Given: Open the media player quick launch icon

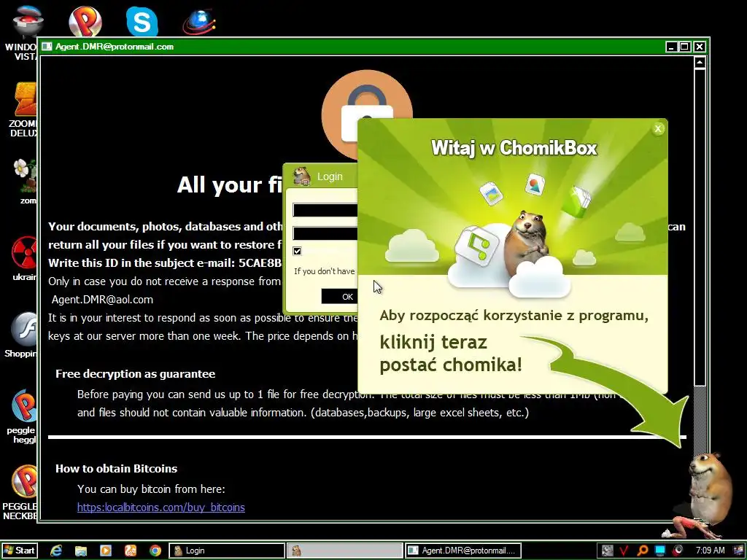Looking at the screenshot, I should (x=106, y=551).
